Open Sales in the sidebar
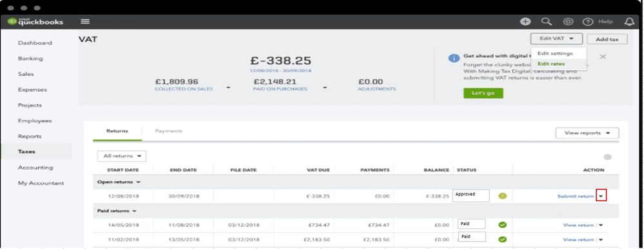The image size is (644, 249). click(26, 74)
